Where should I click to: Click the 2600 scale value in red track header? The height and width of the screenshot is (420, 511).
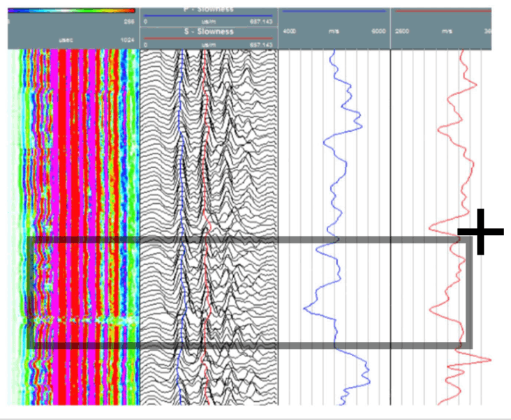point(402,31)
